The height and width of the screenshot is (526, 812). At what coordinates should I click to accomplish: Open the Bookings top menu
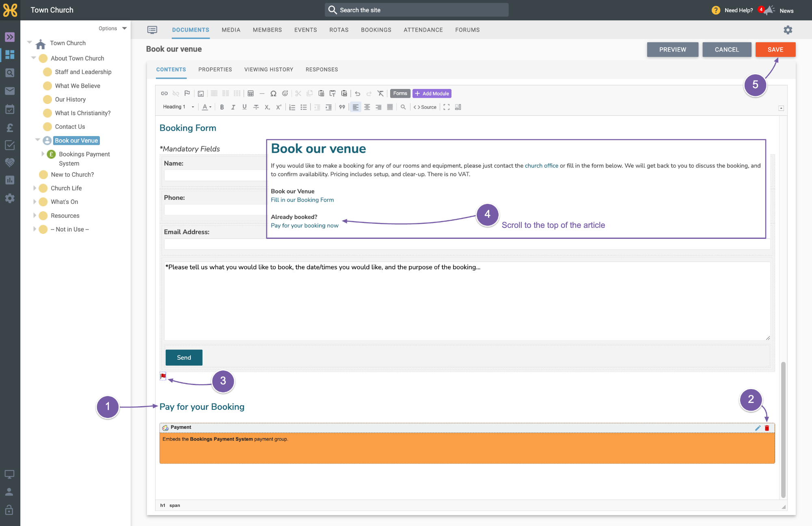click(x=376, y=30)
